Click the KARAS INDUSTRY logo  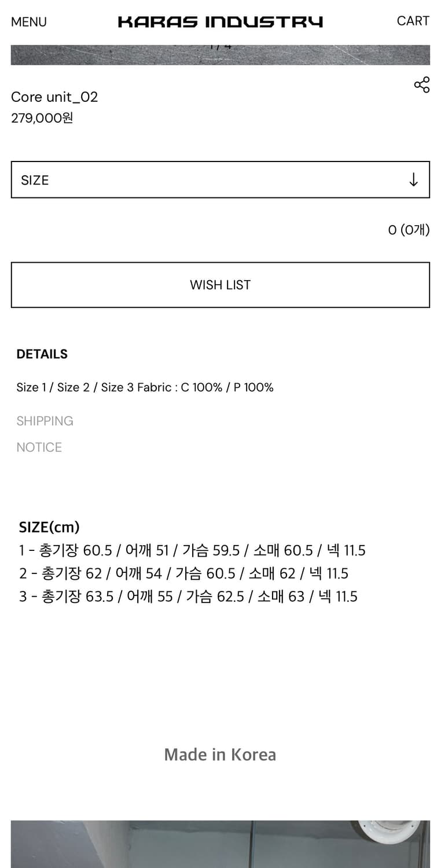click(220, 22)
